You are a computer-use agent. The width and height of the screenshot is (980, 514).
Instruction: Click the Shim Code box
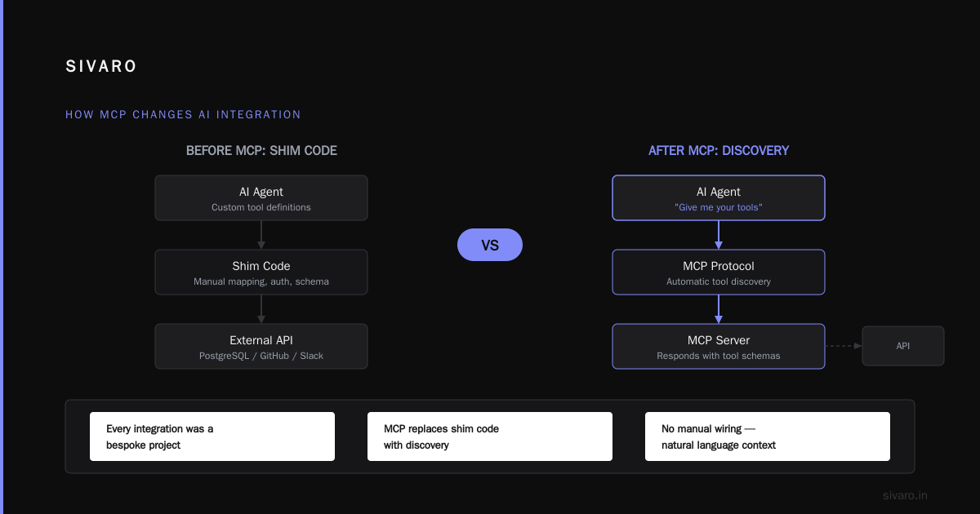point(261,273)
